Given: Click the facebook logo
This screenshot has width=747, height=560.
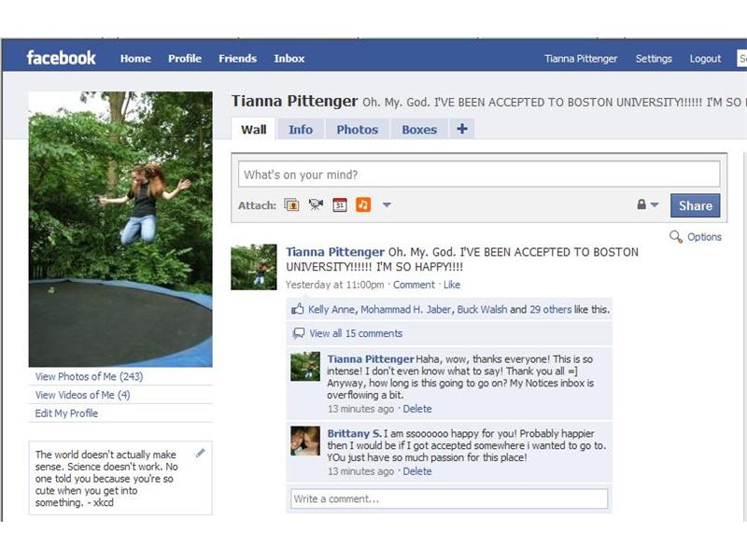Looking at the screenshot, I should (61, 58).
